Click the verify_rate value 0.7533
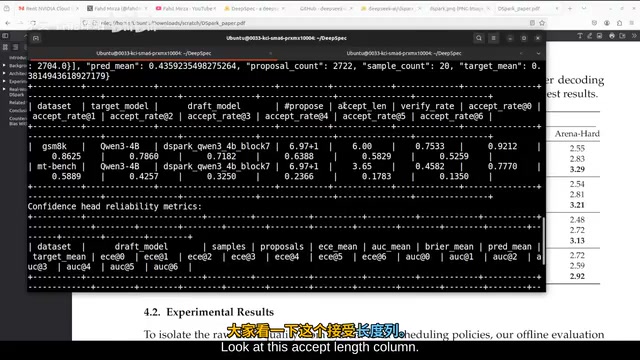This screenshot has height=360, width=640. 429,146
